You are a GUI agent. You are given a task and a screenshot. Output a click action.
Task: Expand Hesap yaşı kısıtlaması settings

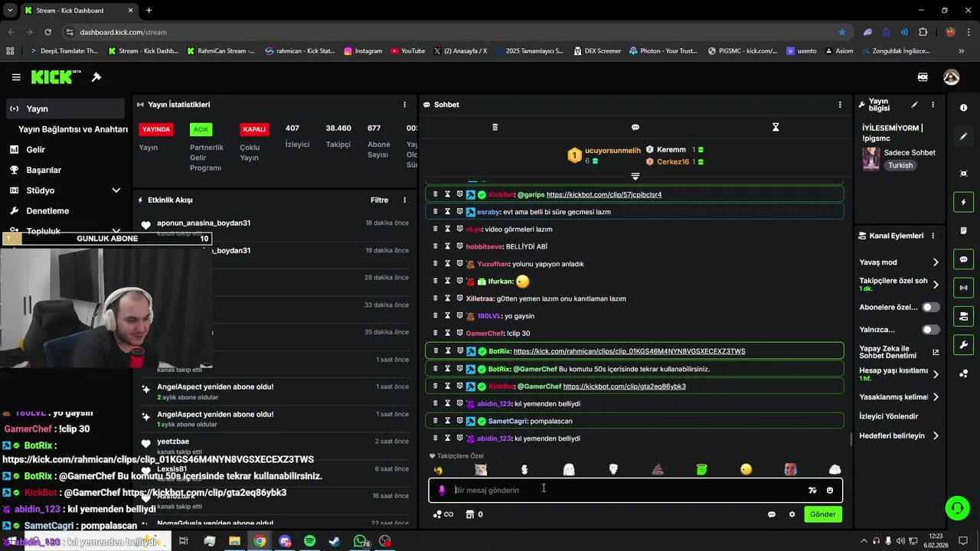[x=936, y=374]
